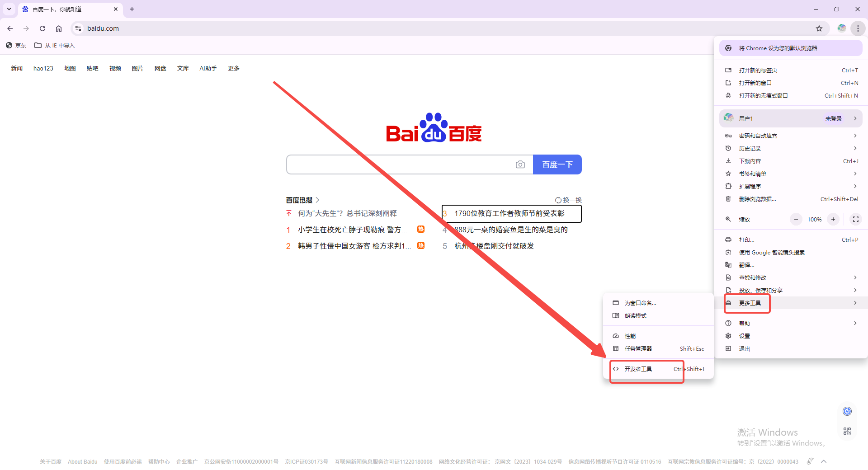This screenshot has height=470, width=868.
Task: Select 翻译 menu item
Action: (791, 265)
